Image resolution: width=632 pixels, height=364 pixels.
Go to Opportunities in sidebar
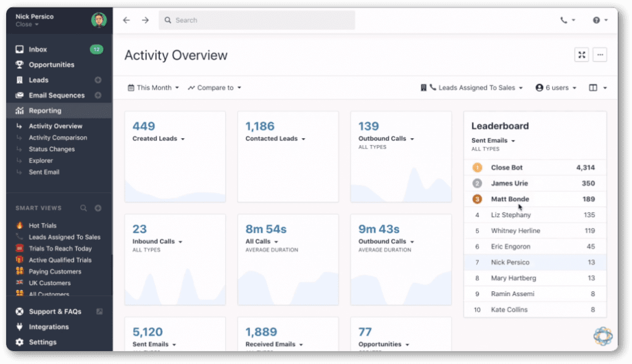[51, 65]
